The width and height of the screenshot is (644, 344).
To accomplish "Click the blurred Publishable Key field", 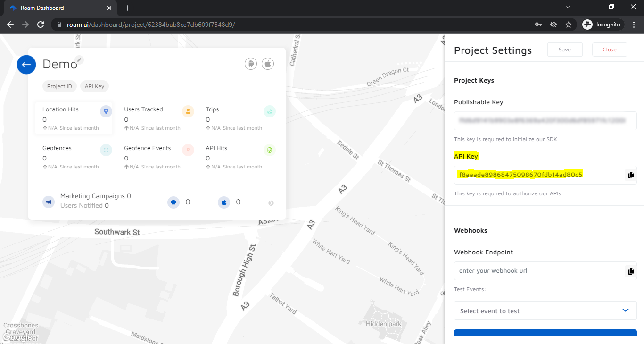I will coord(545,121).
